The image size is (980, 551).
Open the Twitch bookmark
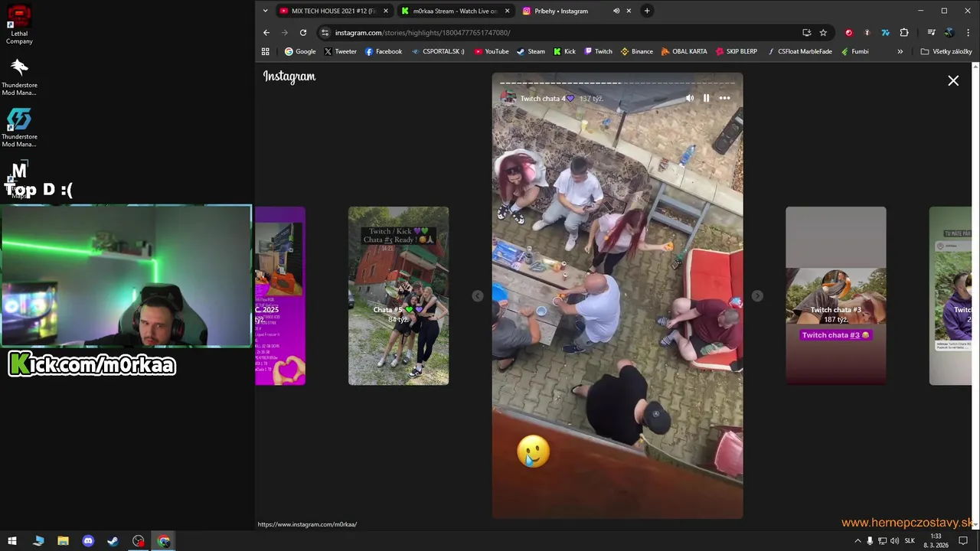click(x=598, y=51)
